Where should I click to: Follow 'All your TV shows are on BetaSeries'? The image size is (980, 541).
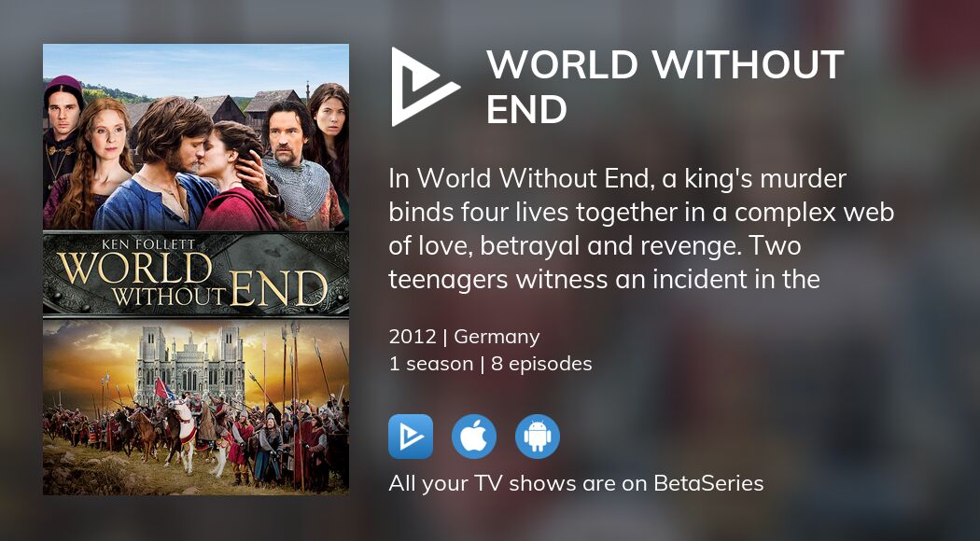coord(576,483)
